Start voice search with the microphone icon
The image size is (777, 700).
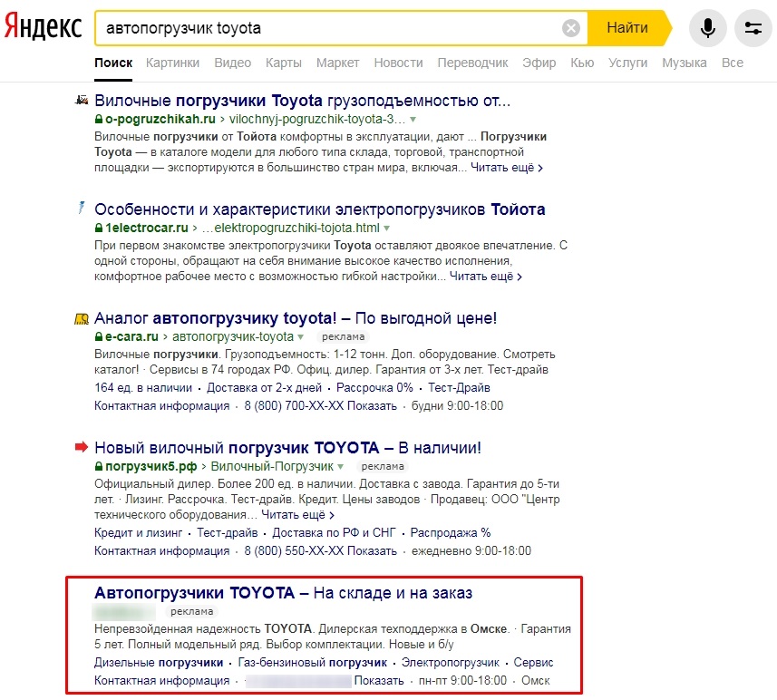tap(707, 28)
